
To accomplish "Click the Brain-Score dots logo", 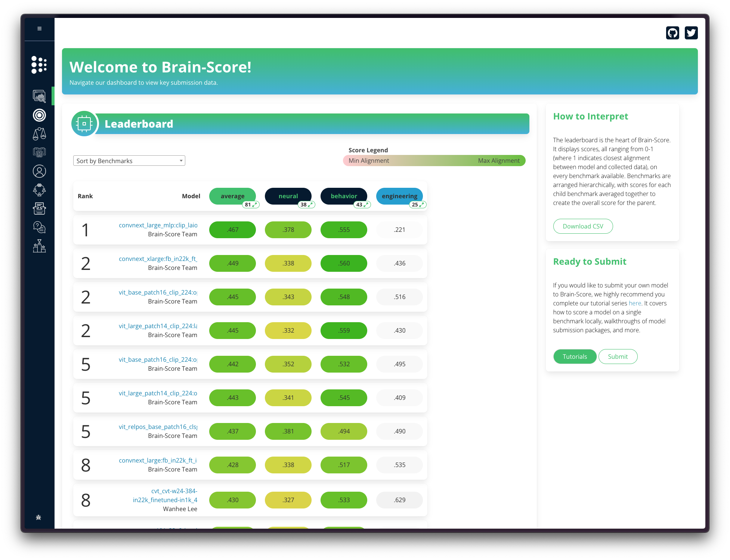I will [x=39, y=65].
